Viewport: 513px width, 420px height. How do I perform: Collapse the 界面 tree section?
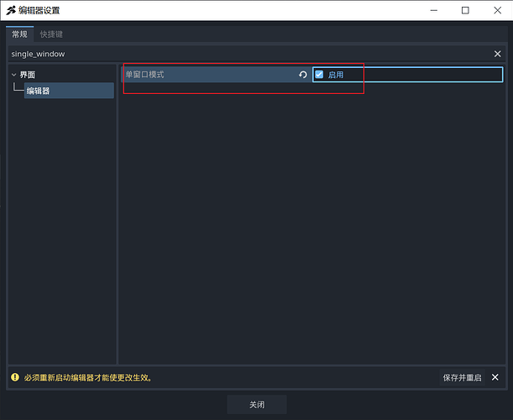point(14,75)
